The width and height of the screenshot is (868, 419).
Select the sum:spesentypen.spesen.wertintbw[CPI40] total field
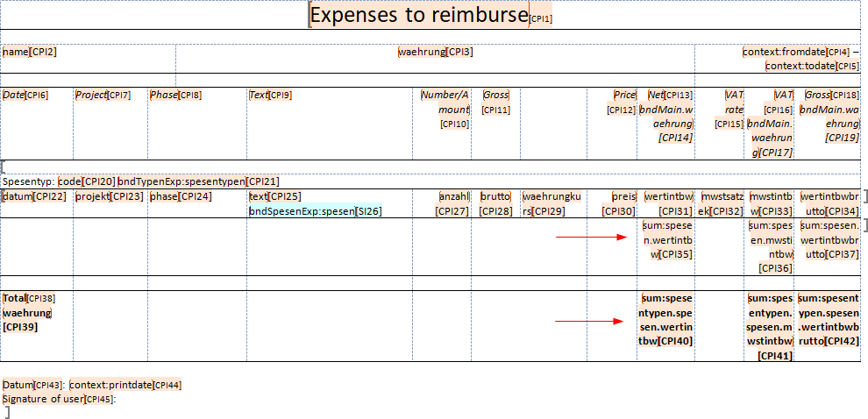coord(667,320)
